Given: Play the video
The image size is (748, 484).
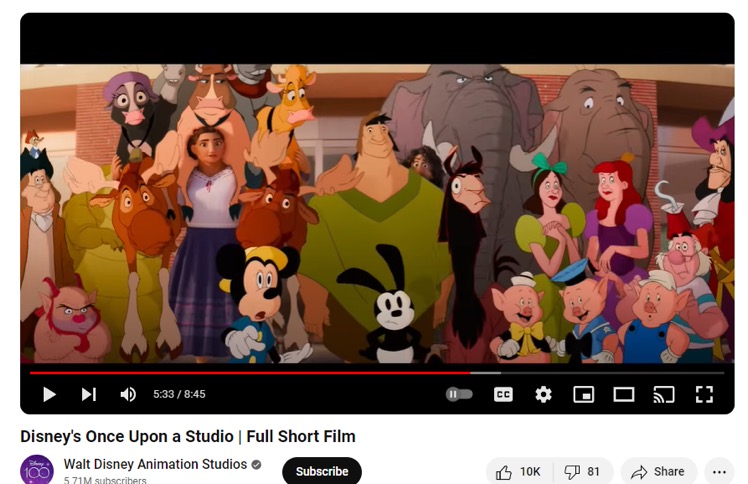Looking at the screenshot, I should 49,394.
